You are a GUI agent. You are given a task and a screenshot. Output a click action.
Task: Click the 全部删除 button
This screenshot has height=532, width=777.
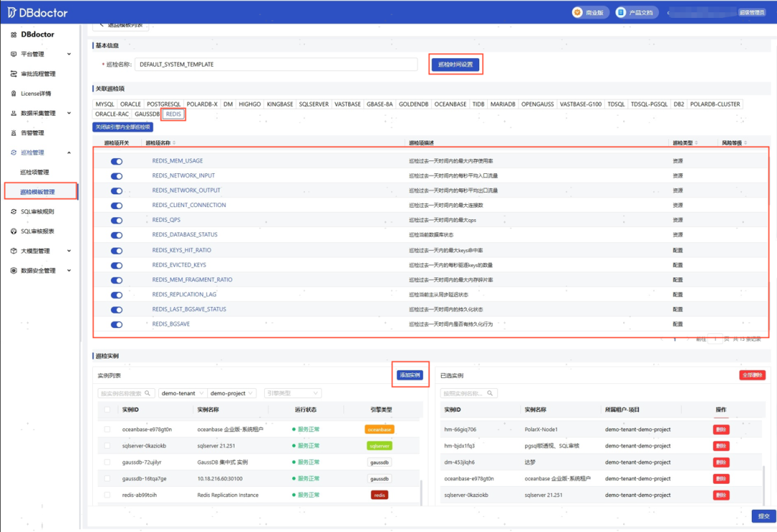(753, 375)
